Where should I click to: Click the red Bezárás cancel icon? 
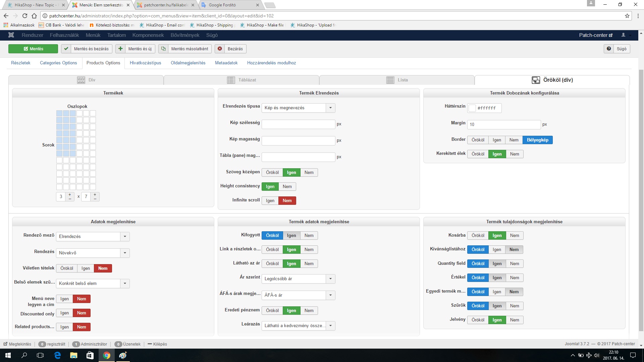pyautogui.click(x=220, y=49)
